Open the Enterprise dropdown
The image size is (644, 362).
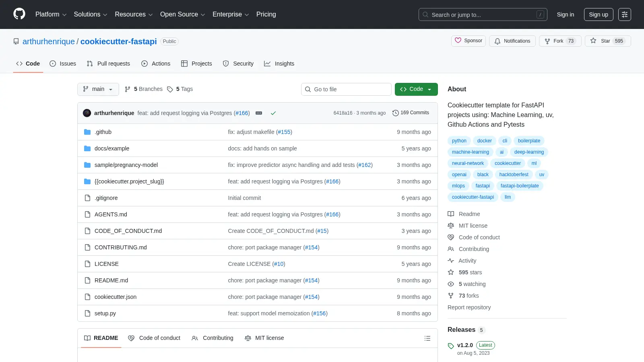coord(231,14)
